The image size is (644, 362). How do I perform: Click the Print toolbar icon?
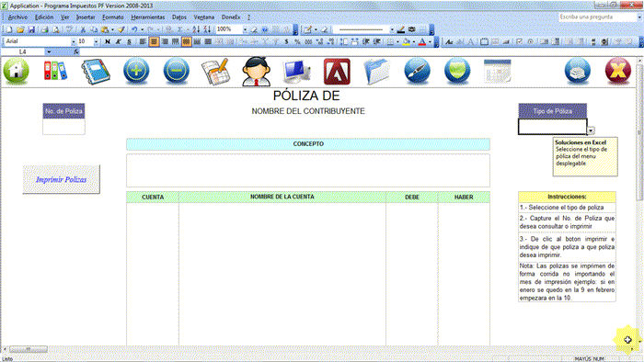45,29
